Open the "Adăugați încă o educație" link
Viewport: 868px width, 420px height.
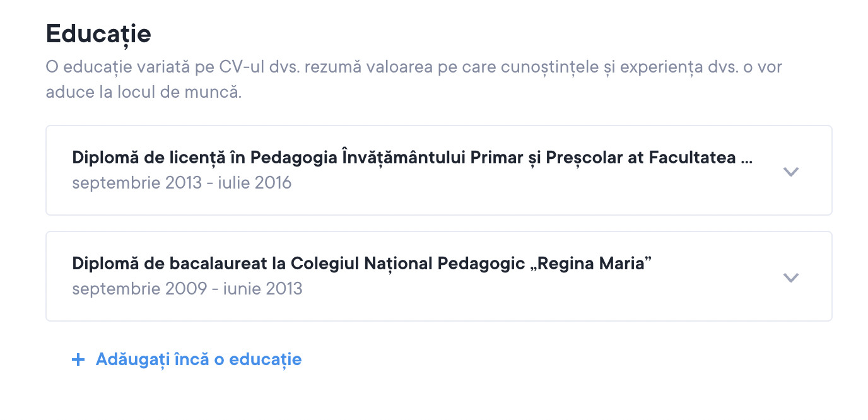198,359
